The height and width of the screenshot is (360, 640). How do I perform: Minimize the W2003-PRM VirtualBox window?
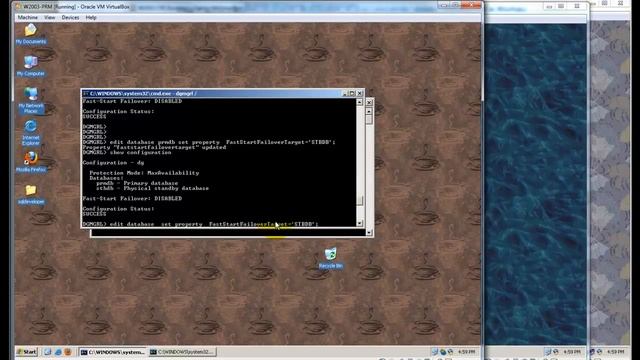444,5
